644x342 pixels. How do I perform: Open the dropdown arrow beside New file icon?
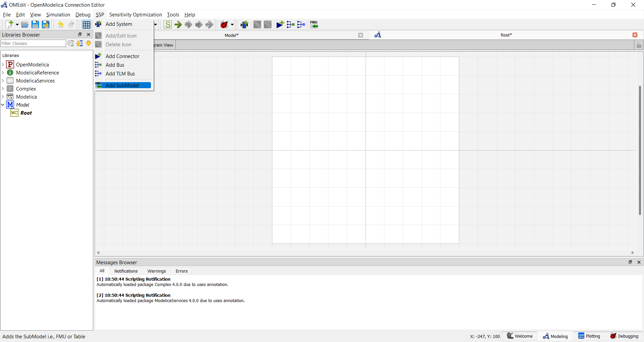click(17, 24)
